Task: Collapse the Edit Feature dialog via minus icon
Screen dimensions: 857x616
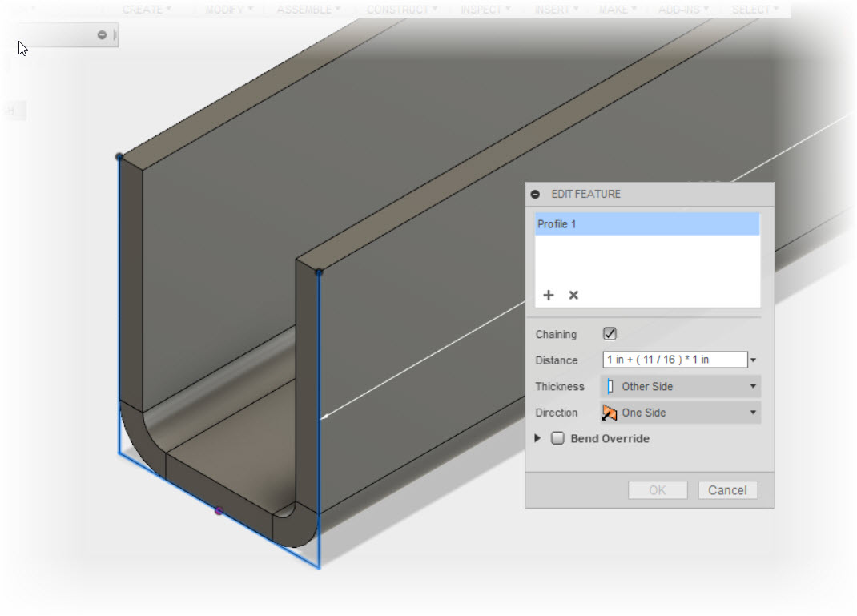Action: tap(535, 194)
